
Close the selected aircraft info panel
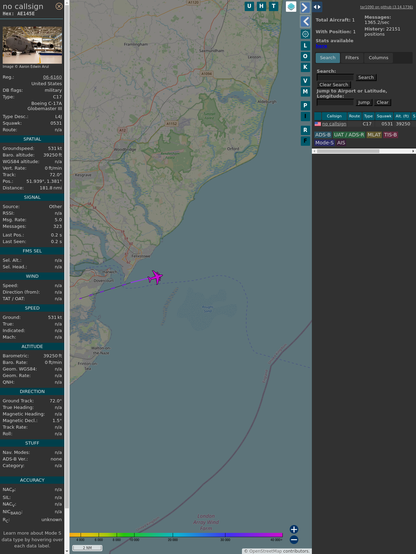click(59, 6)
